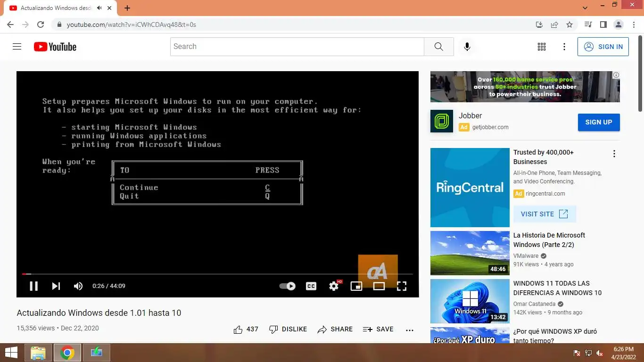Open RingCentral ad thumbnail

tap(470, 188)
